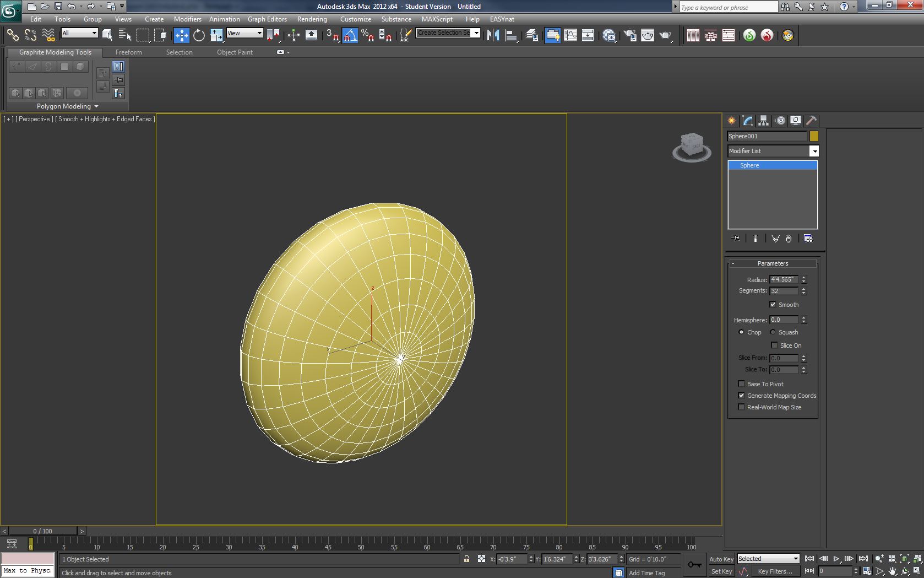Switch to the Freeform ribbon tab
Viewport: 924px width, 578px height.
pos(128,52)
